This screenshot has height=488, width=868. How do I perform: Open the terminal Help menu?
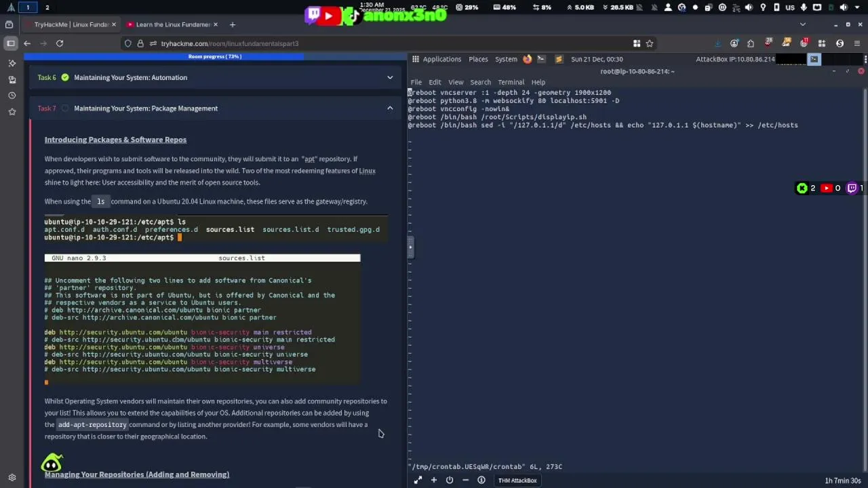538,82
